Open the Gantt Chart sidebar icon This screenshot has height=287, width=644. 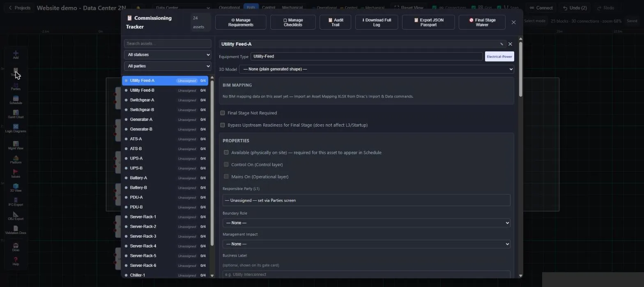point(16,114)
